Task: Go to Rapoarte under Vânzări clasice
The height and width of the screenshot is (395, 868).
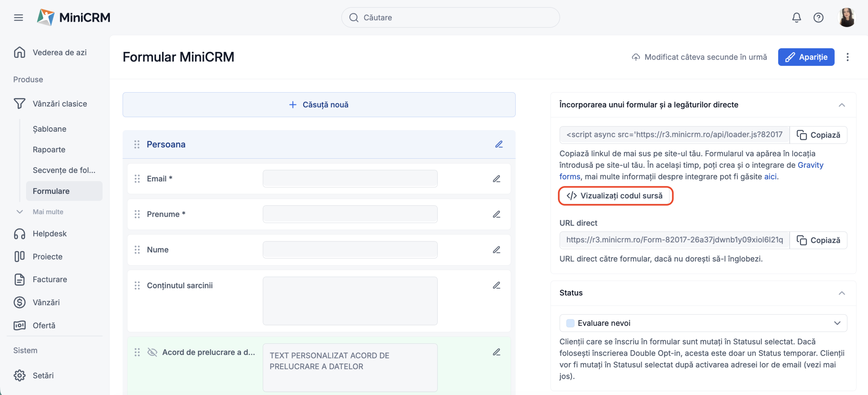Action: [x=49, y=150]
